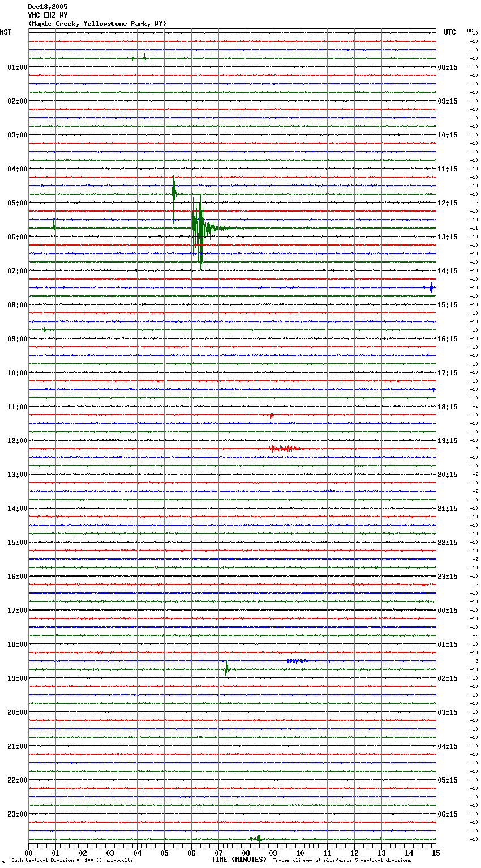Click the UTC column header

pos(450,32)
